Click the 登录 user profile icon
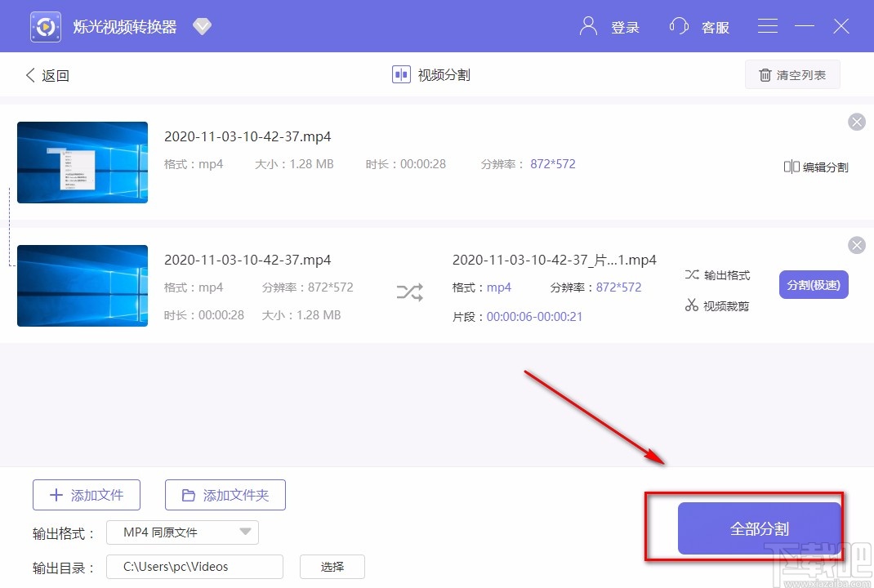This screenshot has height=588, width=874. (587, 26)
